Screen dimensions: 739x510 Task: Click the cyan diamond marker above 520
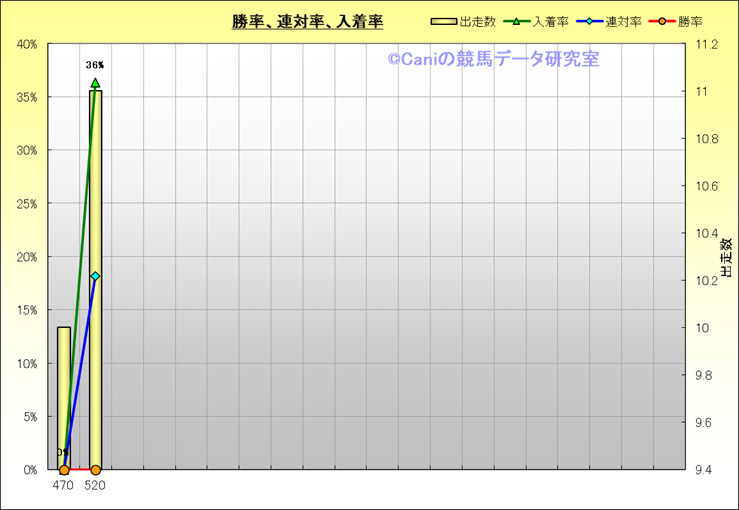click(95, 276)
